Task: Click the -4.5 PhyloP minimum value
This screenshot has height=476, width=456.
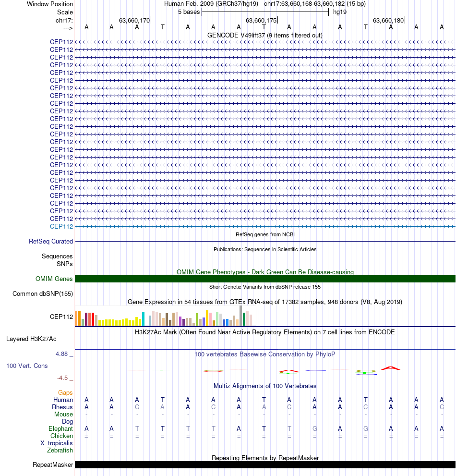Action: coord(62,378)
